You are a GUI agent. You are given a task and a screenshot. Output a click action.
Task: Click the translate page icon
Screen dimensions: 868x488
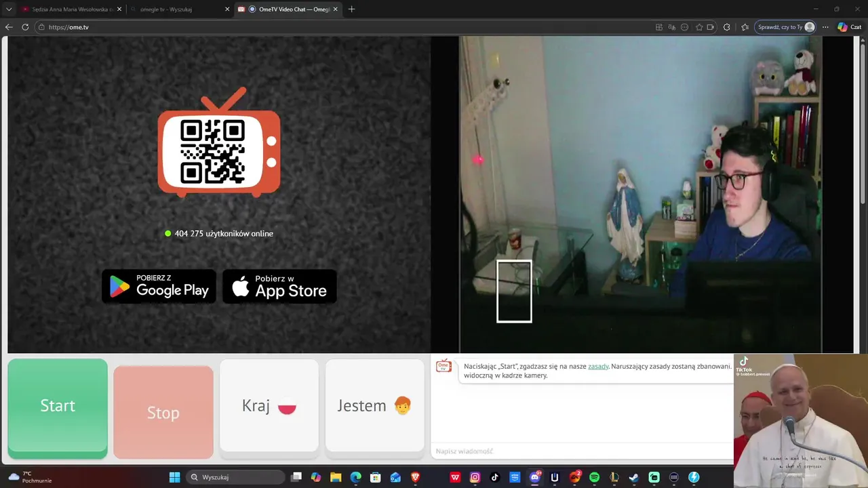coord(672,27)
